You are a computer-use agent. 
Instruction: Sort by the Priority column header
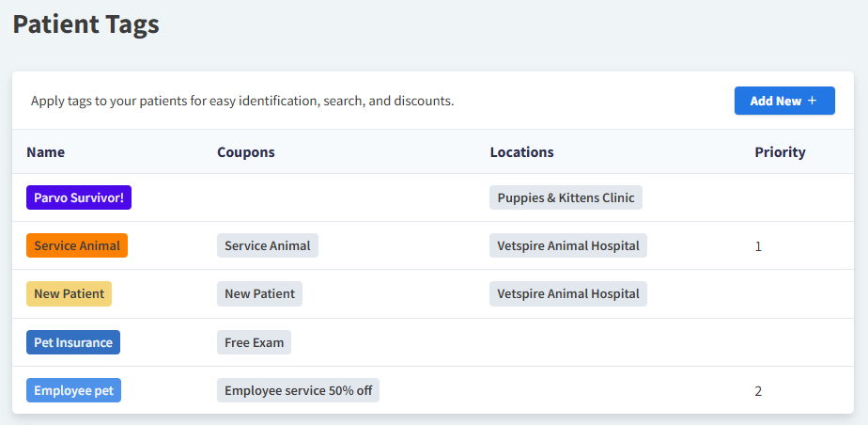point(780,152)
